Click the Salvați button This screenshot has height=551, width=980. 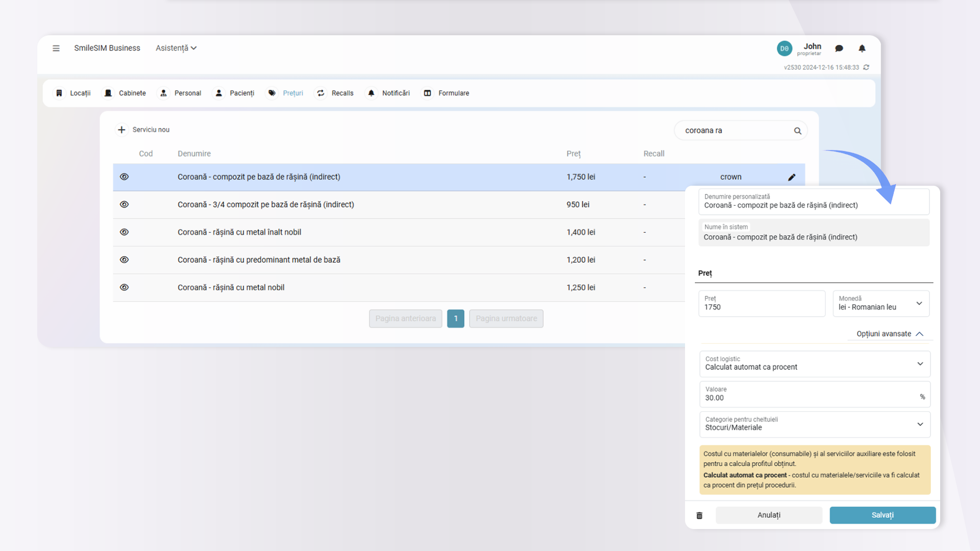[882, 515]
